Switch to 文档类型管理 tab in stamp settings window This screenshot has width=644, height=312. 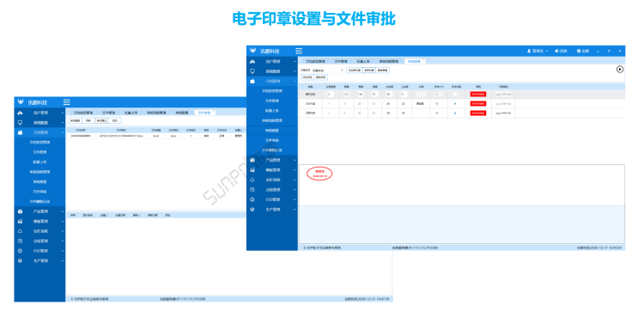point(315,61)
